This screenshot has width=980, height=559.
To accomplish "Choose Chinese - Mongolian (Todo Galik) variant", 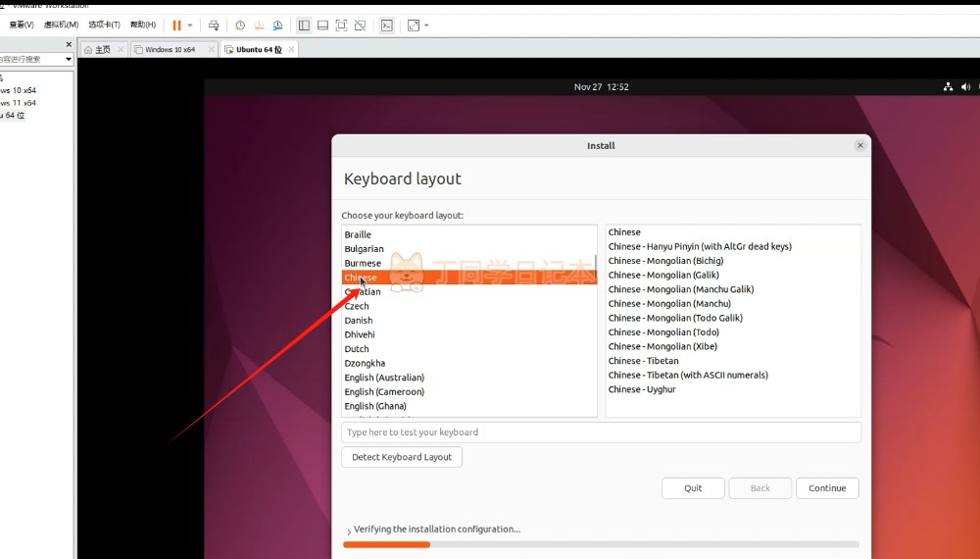I will click(x=732, y=318).
